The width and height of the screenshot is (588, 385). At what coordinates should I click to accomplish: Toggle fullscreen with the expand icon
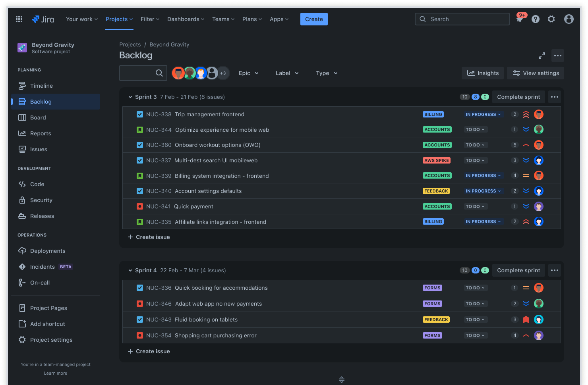click(542, 56)
